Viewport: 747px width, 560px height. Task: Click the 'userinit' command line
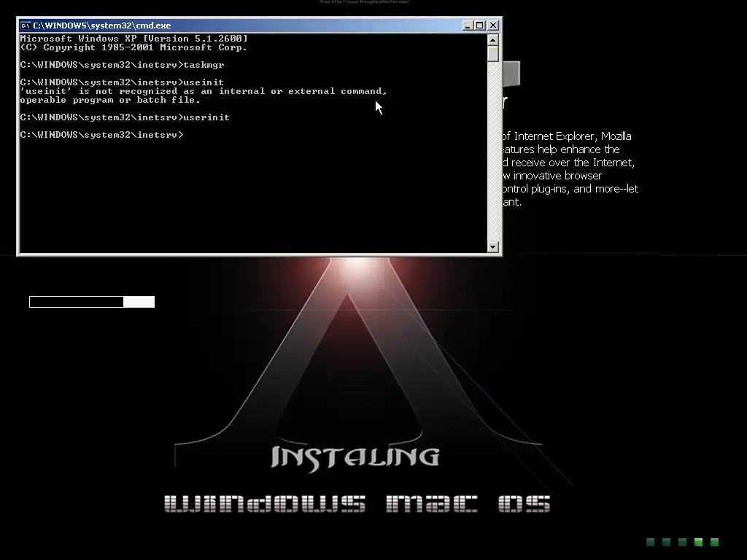[x=125, y=117]
